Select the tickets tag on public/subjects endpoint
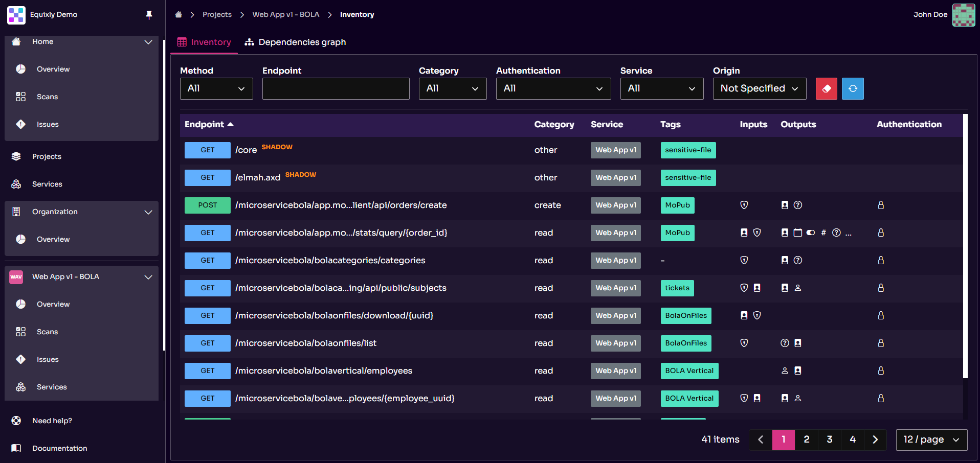The image size is (980, 463). tap(677, 288)
